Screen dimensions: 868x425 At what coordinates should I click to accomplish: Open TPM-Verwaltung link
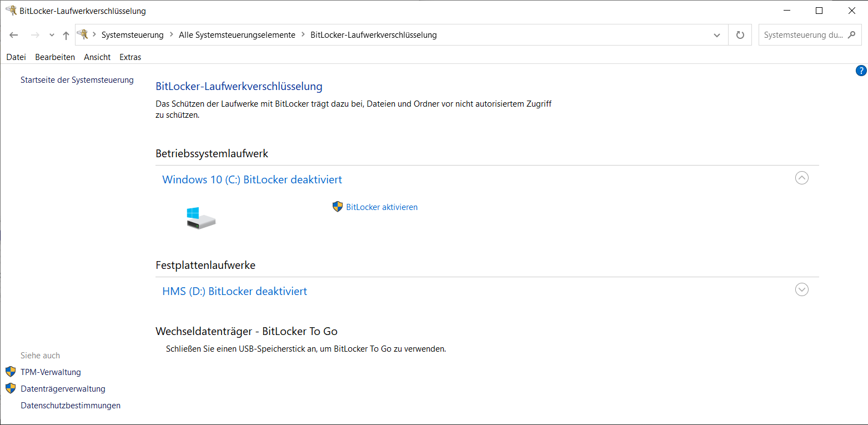click(x=51, y=372)
